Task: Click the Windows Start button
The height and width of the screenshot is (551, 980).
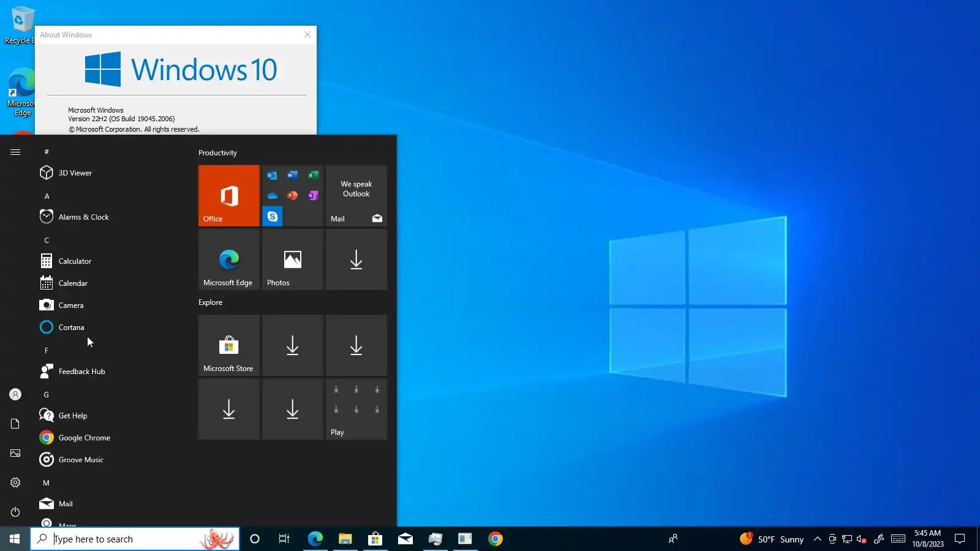Action: tap(15, 539)
